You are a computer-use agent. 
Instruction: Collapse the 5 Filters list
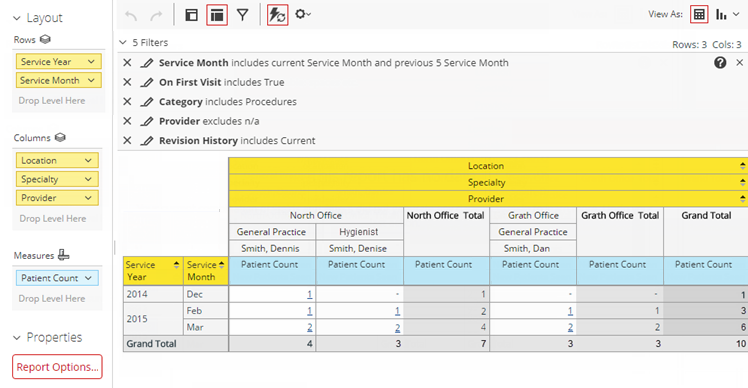pos(123,42)
